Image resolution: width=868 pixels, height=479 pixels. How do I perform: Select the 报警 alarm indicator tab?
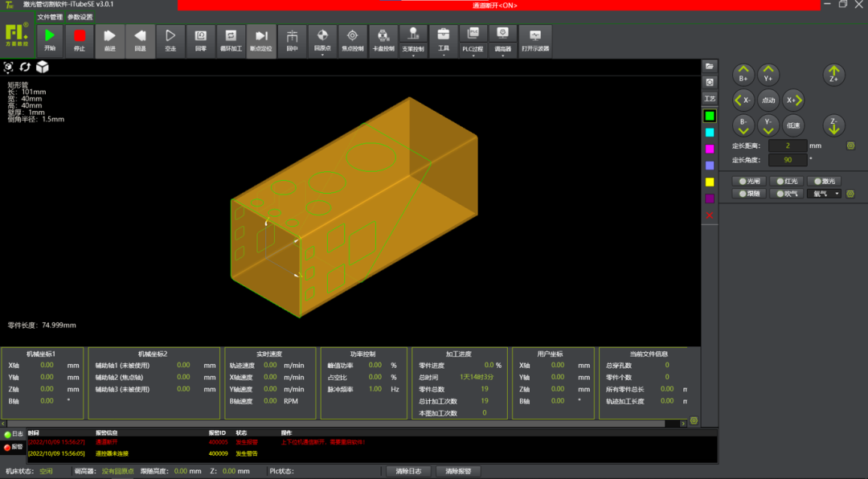pos(14,447)
